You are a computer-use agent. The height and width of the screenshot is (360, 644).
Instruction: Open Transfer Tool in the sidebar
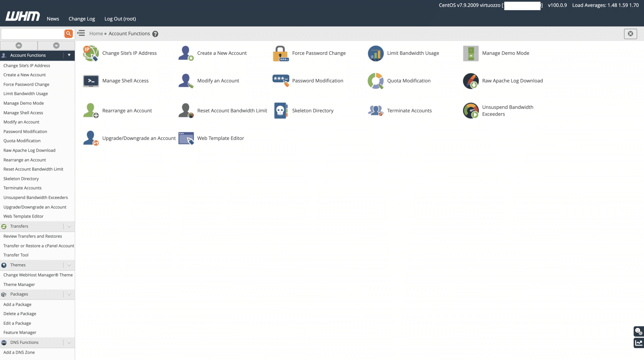(16, 255)
